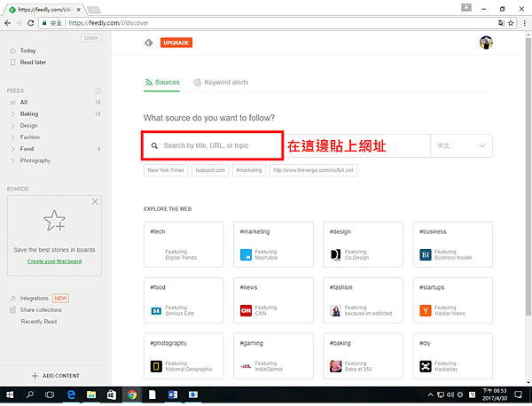Open Read later in sidebar
The height and width of the screenshot is (406, 532).
(x=33, y=62)
